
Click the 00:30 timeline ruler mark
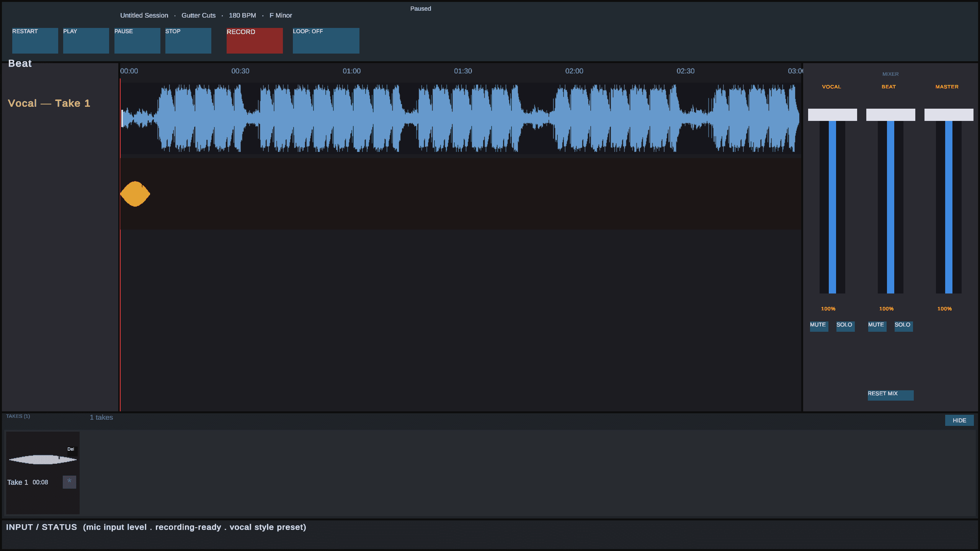click(x=240, y=71)
